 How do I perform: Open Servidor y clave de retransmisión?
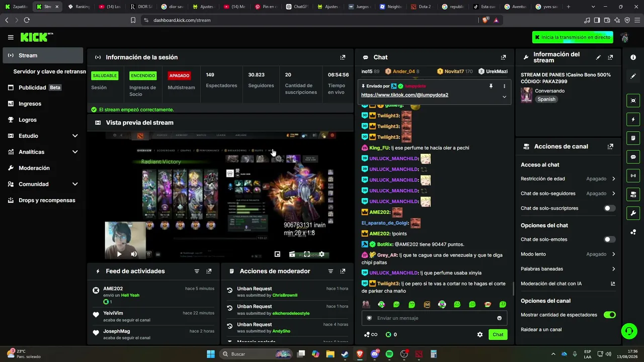50,71
